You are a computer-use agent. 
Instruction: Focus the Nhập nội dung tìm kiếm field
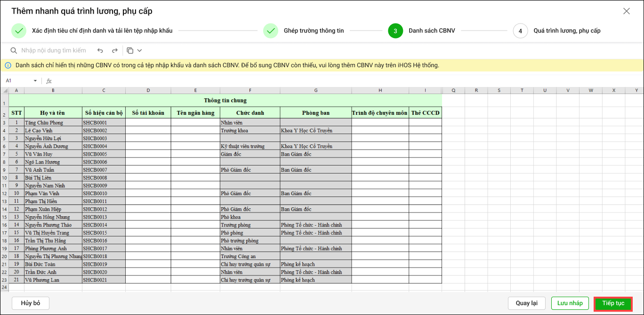pyautogui.click(x=53, y=50)
